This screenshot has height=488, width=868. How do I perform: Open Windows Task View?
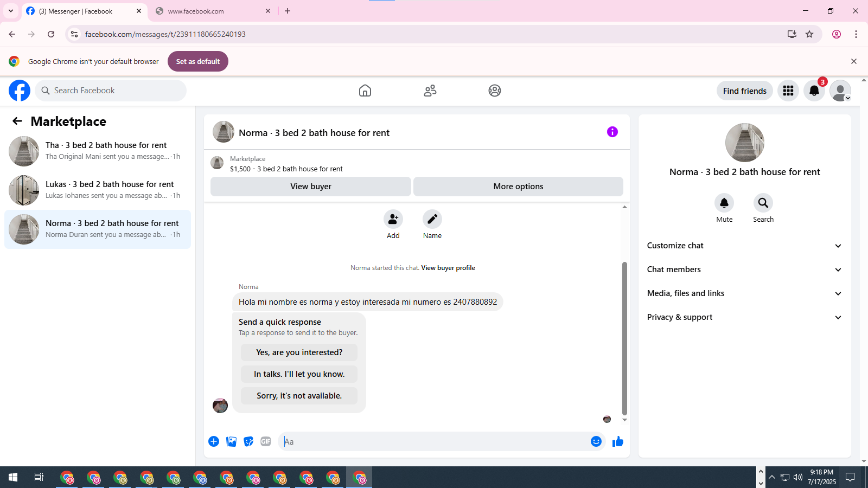(39, 477)
